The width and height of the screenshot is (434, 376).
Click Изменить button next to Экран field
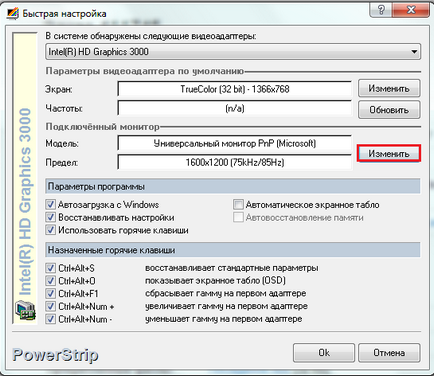tap(389, 89)
